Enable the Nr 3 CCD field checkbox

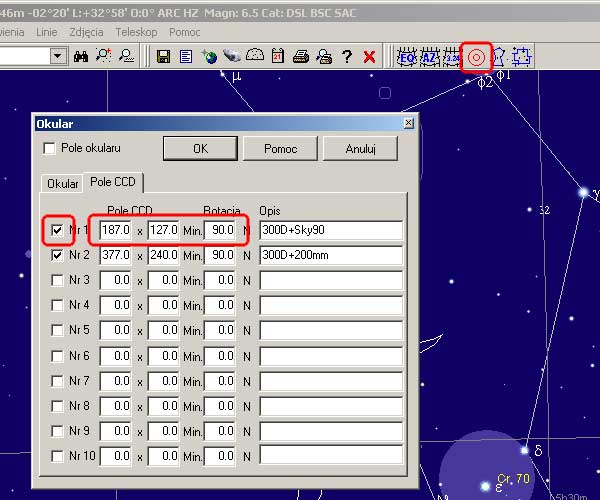coord(57,280)
